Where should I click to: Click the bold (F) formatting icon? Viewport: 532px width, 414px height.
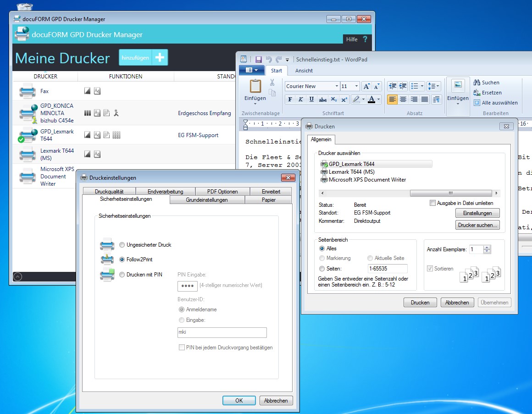289,99
